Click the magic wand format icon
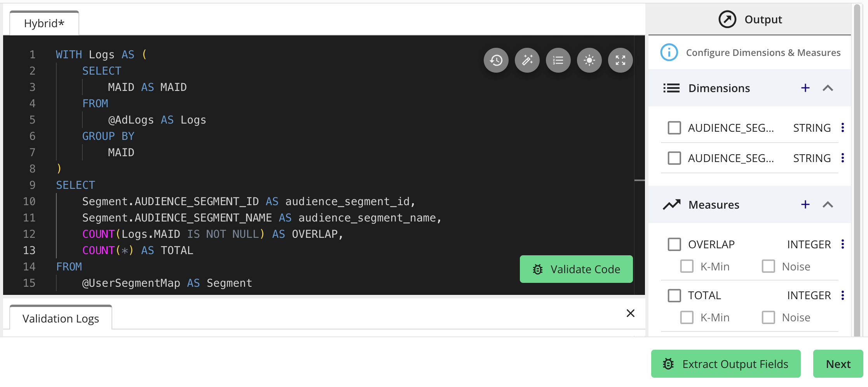The width and height of the screenshot is (868, 387). click(527, 60)
